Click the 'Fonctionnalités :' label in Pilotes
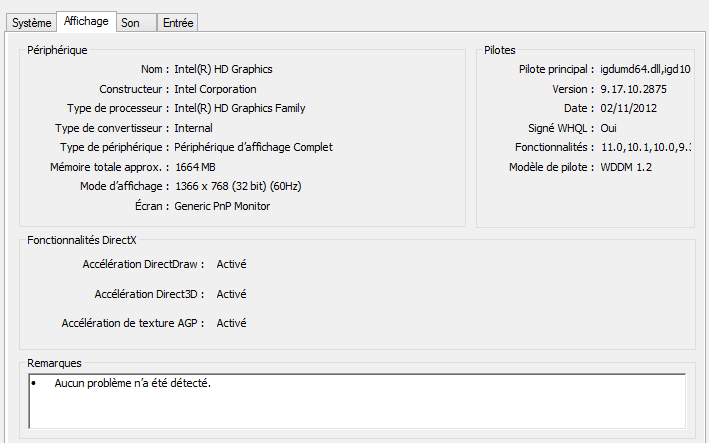 coord(554,147)
